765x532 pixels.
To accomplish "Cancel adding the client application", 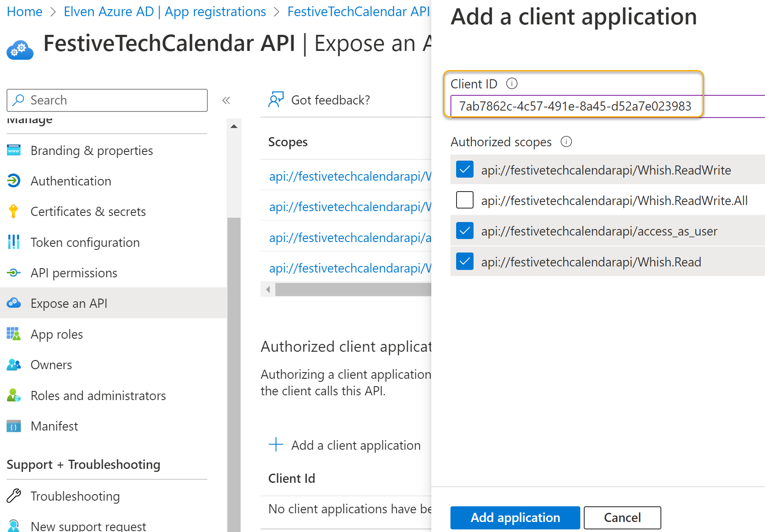I will (622, 518).
